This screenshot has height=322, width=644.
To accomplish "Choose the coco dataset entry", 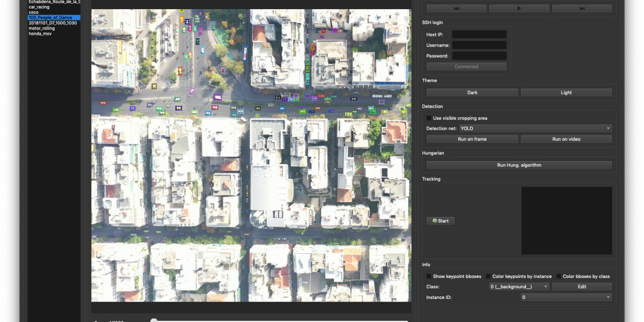I will [34, 12].
